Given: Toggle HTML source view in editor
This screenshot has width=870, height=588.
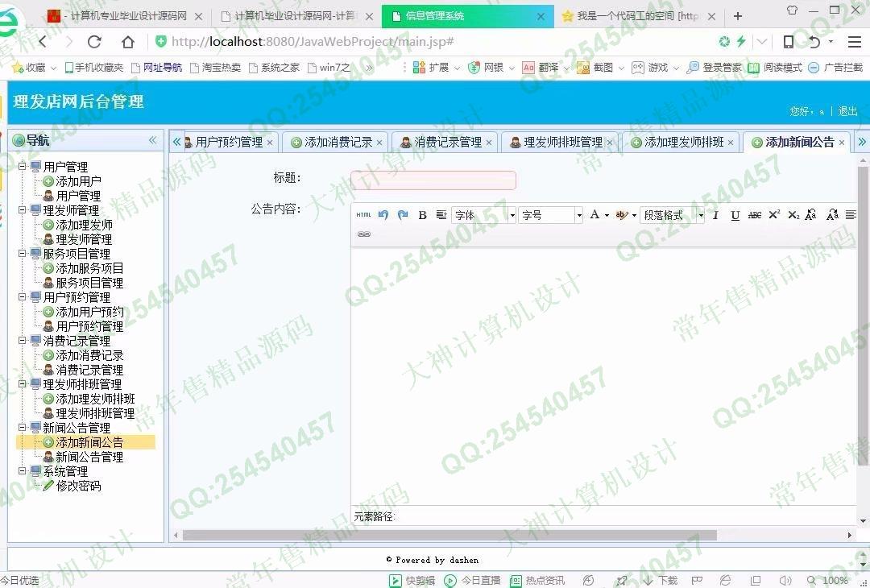Looking at the screenshot, I should 363,215.
